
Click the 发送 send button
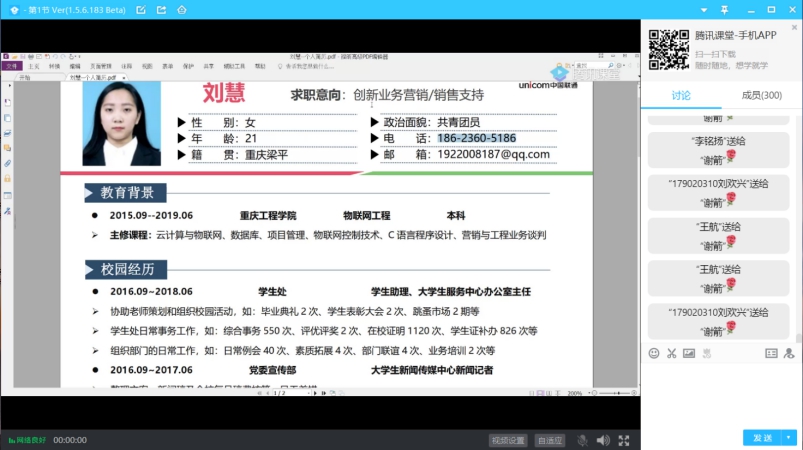pos(762,438)
